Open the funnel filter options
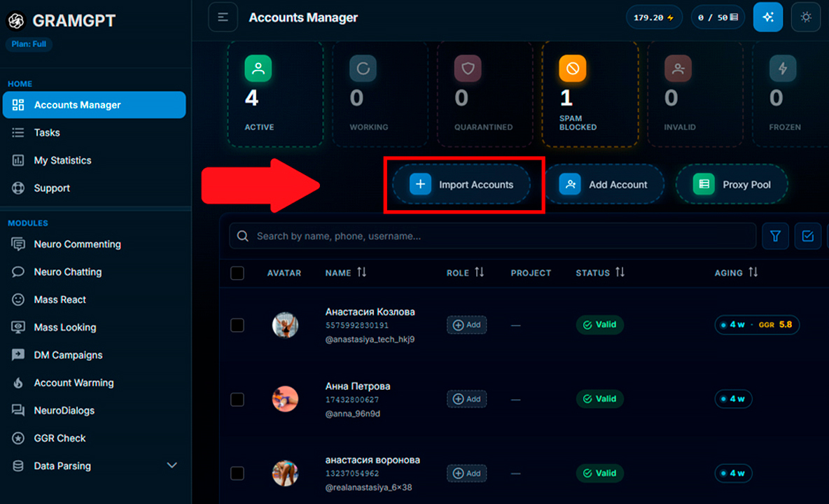This screenshot has width=829, height=504. tap(775, 236)
